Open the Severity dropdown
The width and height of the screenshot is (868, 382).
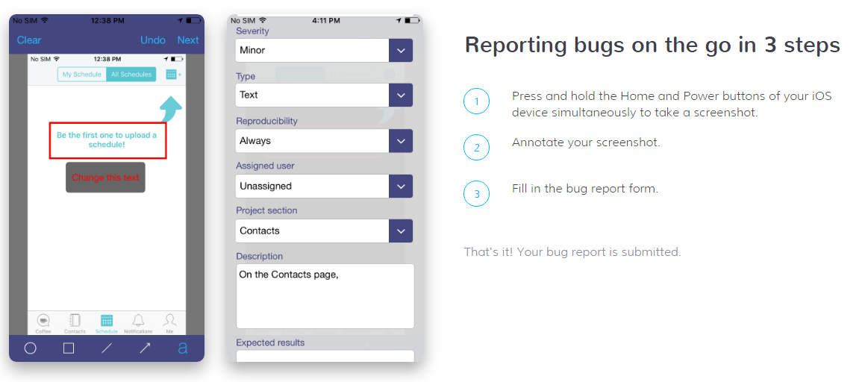[401, 51]
